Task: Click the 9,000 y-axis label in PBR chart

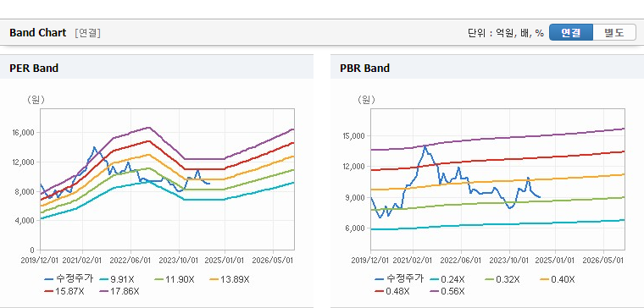Action: [356, 198]
